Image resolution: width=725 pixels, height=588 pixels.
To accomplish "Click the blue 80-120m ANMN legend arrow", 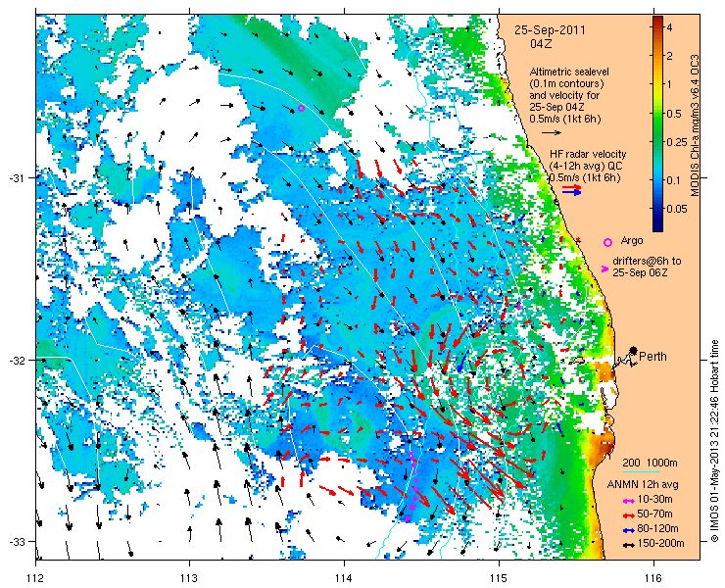I will click(628, 530).
